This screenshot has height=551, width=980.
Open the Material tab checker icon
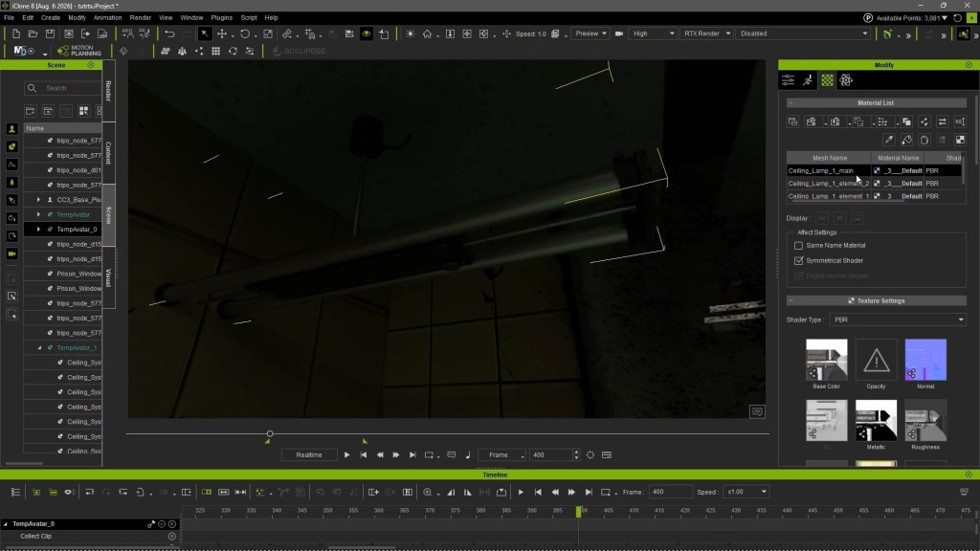point(827,80)
